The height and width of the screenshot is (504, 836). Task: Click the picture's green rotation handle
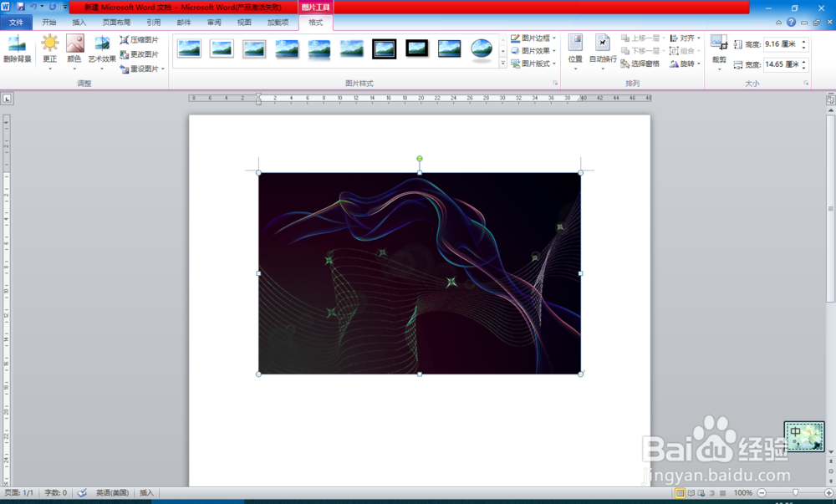pyautogui.click(x=420, y=159)
